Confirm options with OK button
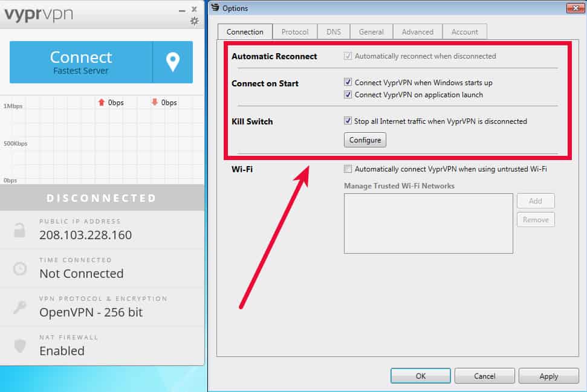Viewport: 587px width, 392px height. 420,376
